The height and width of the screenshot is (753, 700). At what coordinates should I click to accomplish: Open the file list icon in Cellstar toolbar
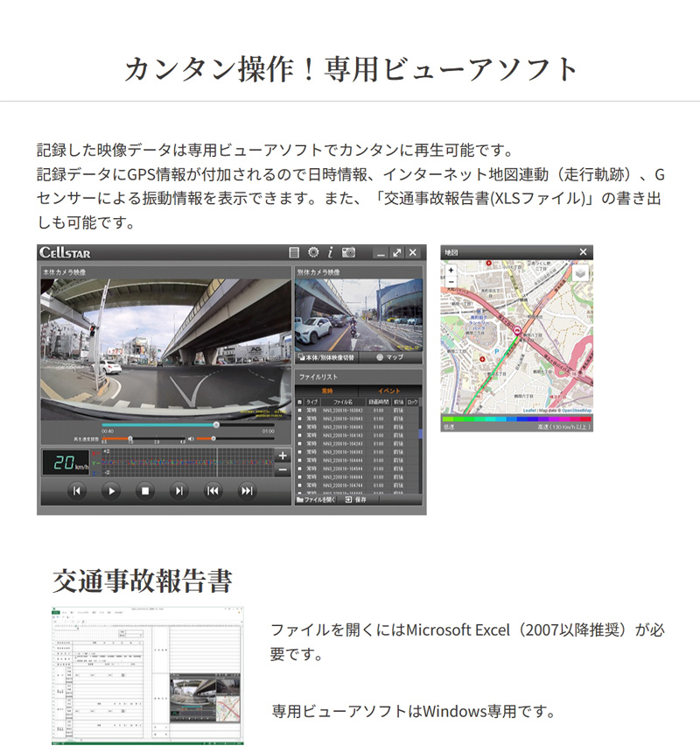point(294,252)
